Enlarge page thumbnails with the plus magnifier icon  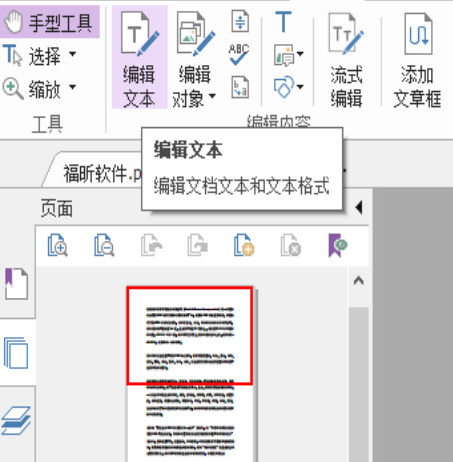point(57,245)
